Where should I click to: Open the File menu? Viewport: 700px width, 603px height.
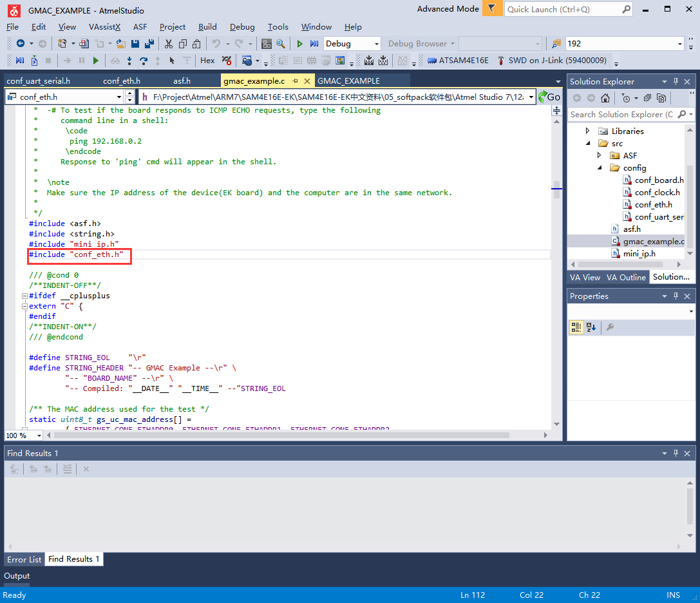click(x=12, y=27)
